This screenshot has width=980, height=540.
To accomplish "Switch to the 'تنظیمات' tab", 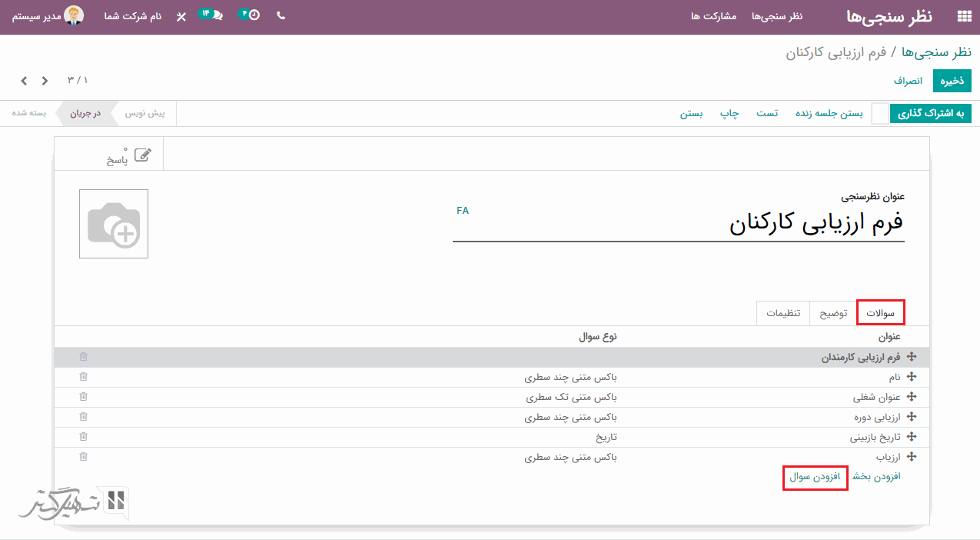I will click(x=783, y=313).
